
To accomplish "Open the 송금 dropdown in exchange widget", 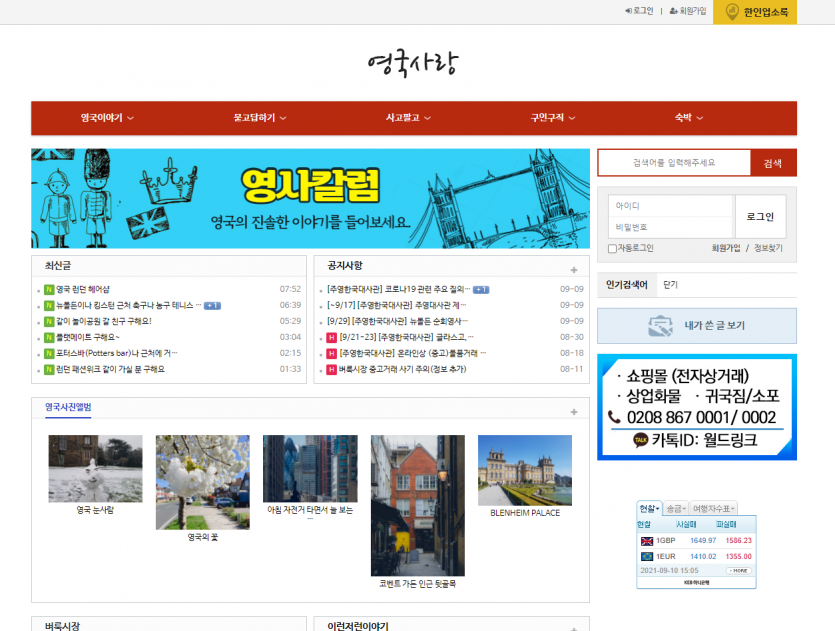I will 676,508.
